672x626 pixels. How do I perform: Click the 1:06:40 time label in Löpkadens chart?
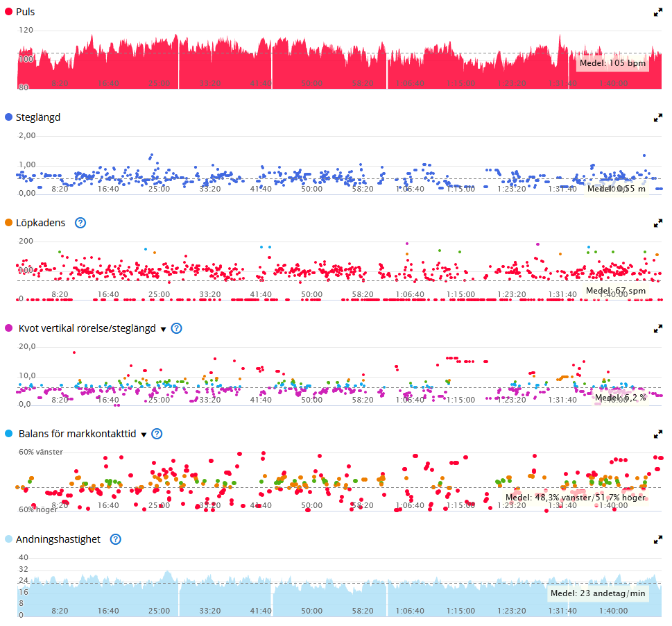coord(410,294)
